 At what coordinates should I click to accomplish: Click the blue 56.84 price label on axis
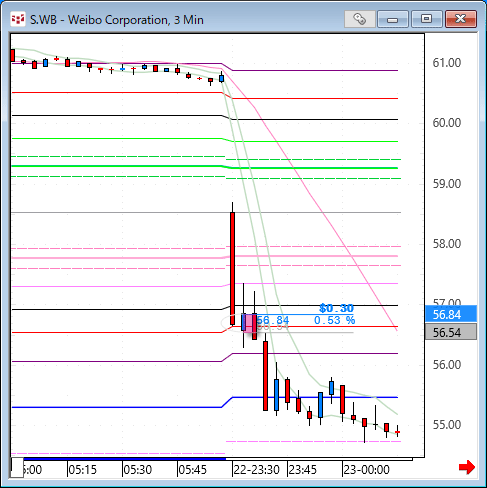451,314
